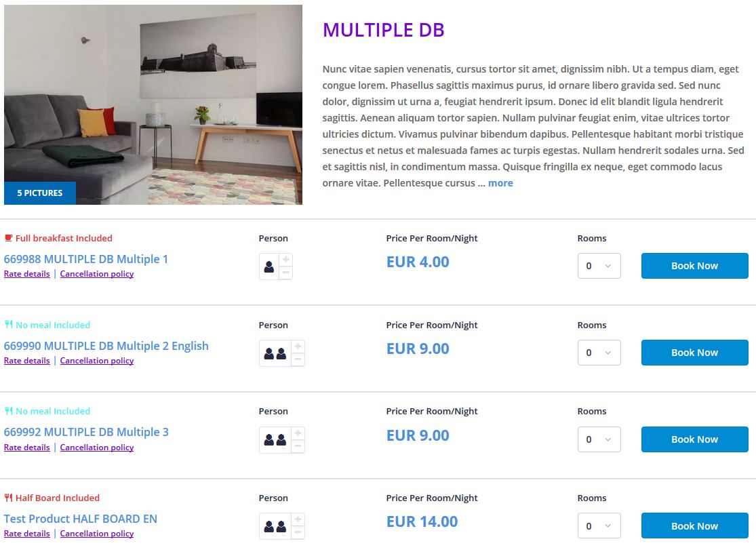
Task: Click plus icon for Multiple 2 English persons
Action: point(298,347)
